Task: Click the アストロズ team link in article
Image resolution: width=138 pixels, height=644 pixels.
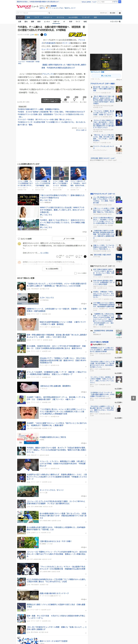Action: pos(82,40)
